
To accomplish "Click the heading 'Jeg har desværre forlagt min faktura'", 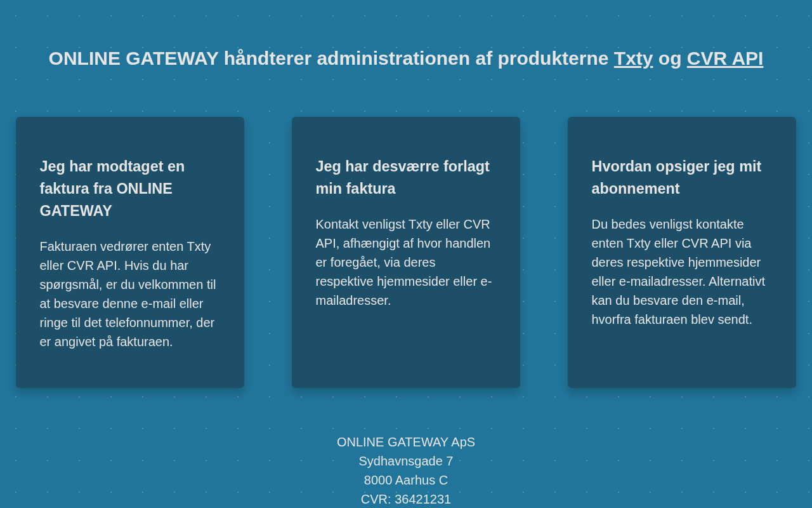I will [405, 177].
